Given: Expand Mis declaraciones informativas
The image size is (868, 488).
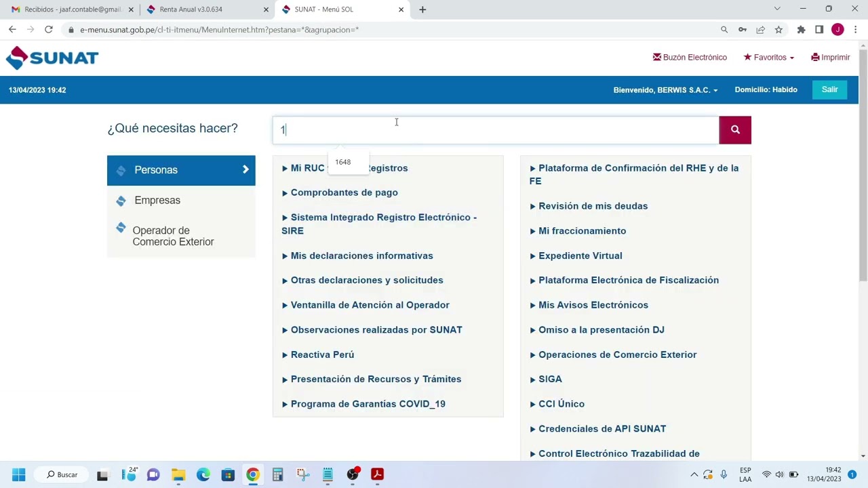Looking at the screenshot, I should point(357,256).
